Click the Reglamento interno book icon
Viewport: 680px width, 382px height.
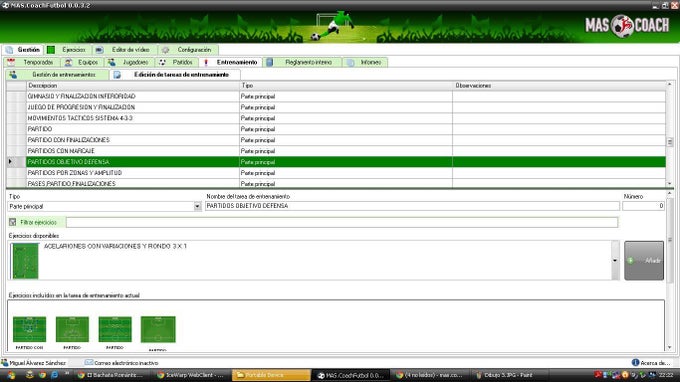pyautogui.click(x=269, y=62)
